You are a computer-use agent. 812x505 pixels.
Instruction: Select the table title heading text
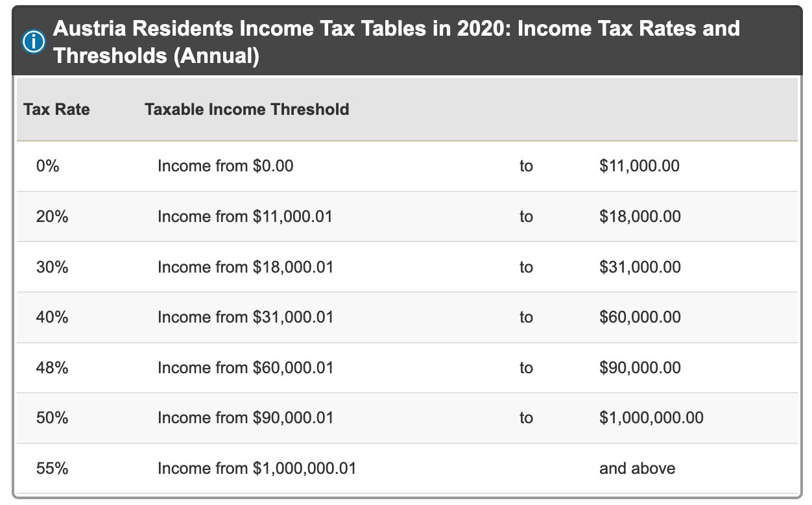click(396, 42)
